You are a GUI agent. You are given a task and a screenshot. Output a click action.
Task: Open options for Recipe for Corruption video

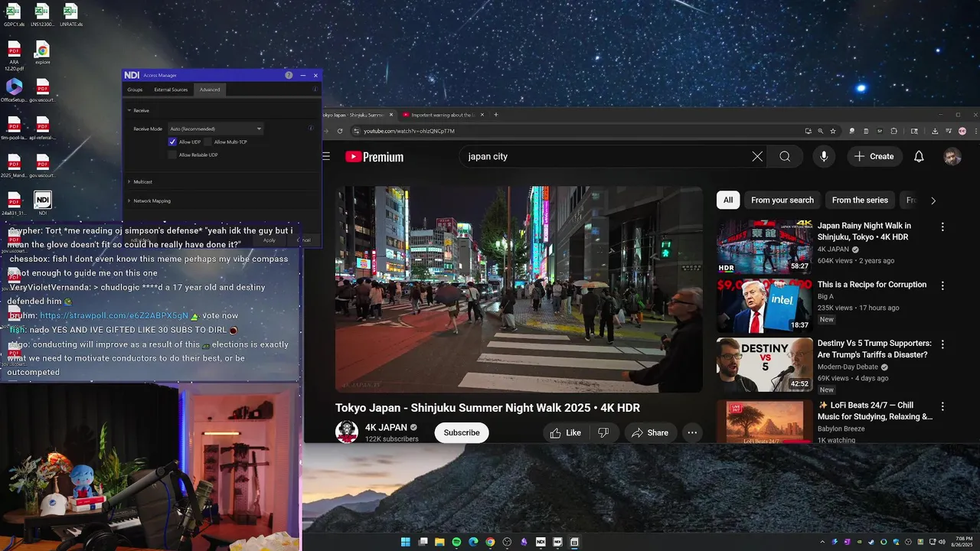point(942,285)
